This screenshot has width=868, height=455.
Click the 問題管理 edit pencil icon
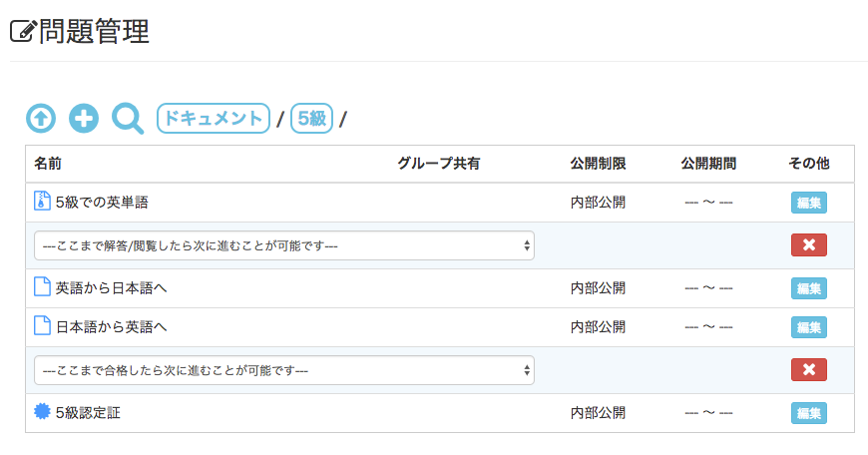(22, 32)
